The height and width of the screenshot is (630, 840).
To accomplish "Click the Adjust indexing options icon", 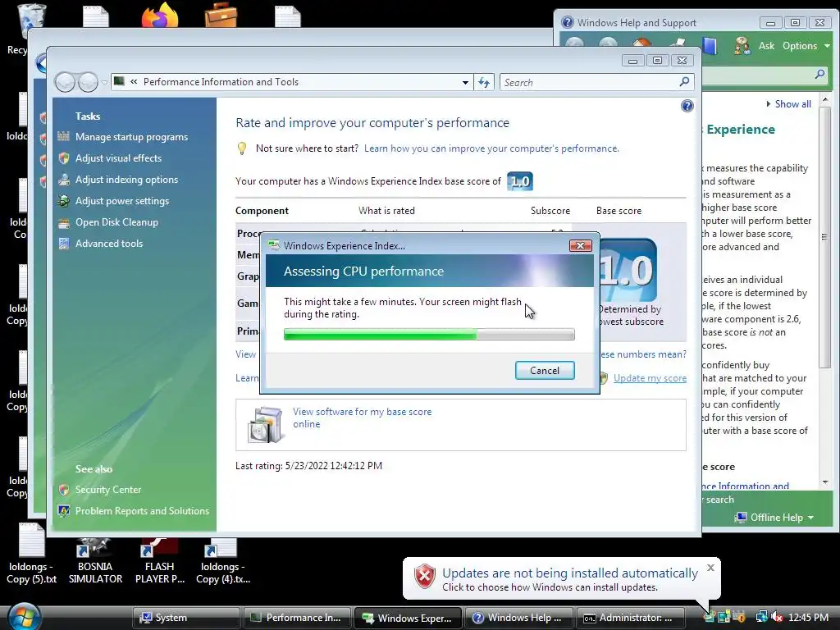I will pyautogui.click(x=64, y=180).
